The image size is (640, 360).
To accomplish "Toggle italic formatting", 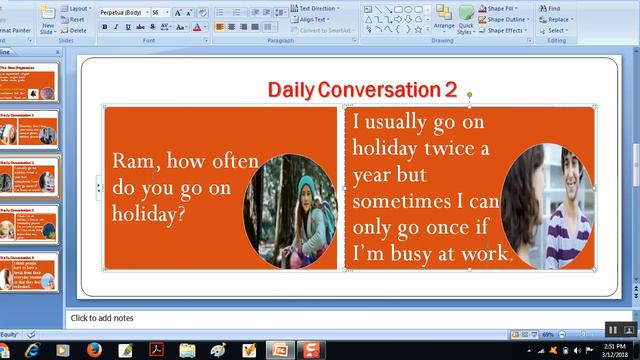I will tap(116, 27).
